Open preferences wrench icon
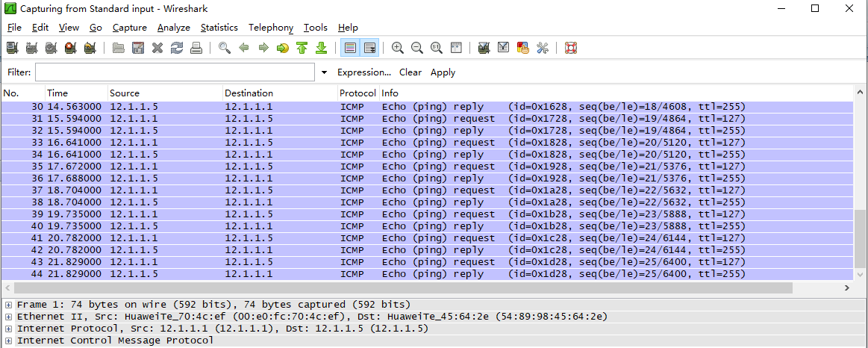This screenshot has height=348, width=868. pyautogui.click(x=543, y=49)
